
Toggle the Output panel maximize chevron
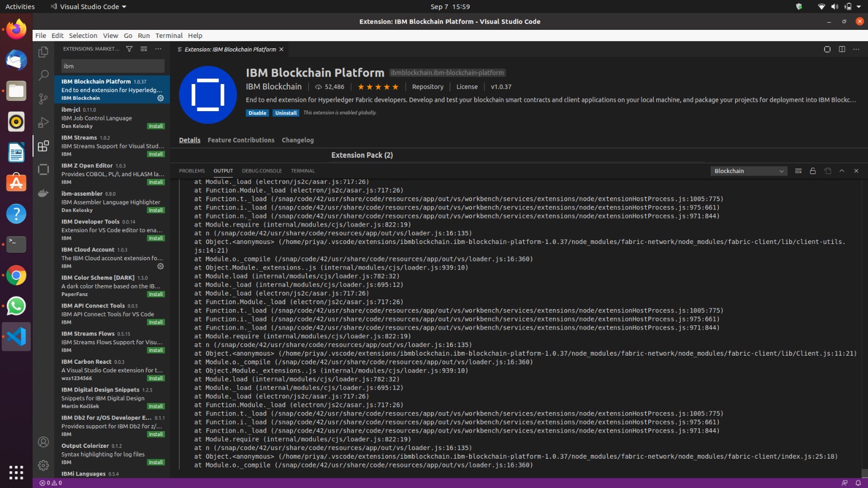[x=841, y=170]
